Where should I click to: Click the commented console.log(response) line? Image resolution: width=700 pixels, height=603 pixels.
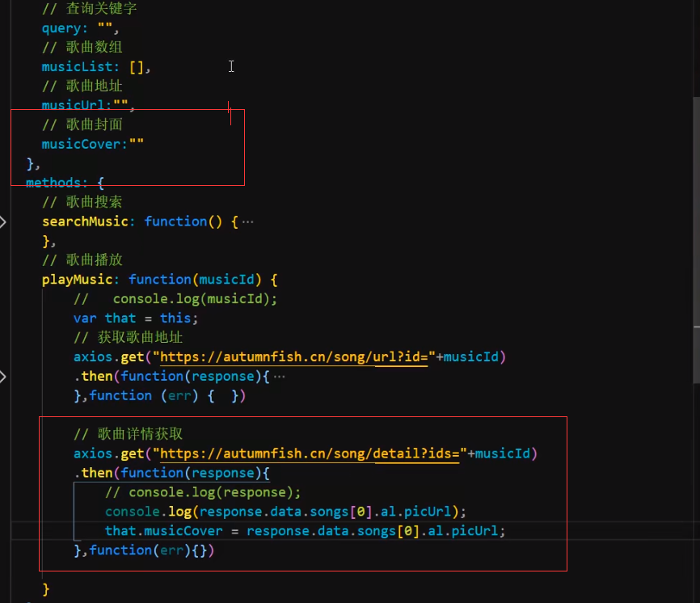pyautogui.click(x=203, y=492)
